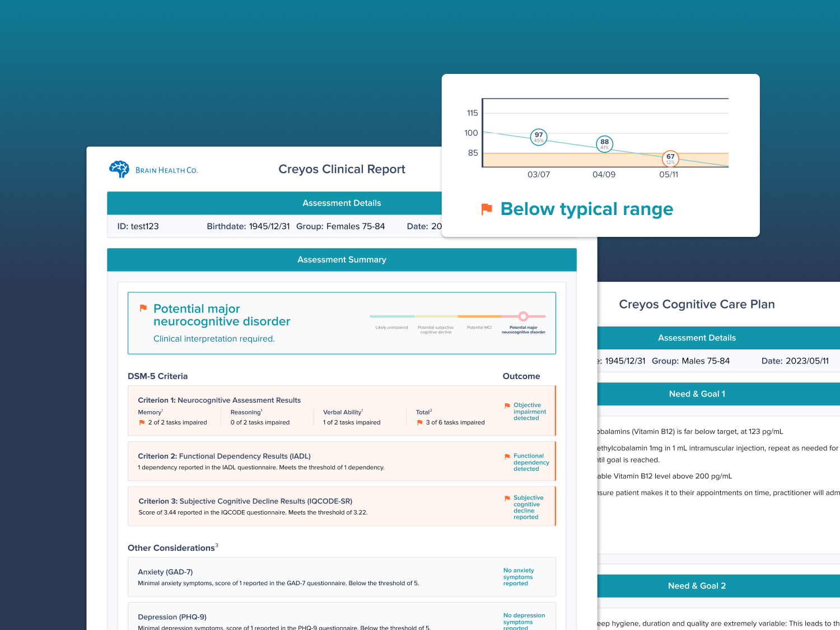
Task: Switch to the Assessment Summary tab
Action: click(x=342, y=259)
